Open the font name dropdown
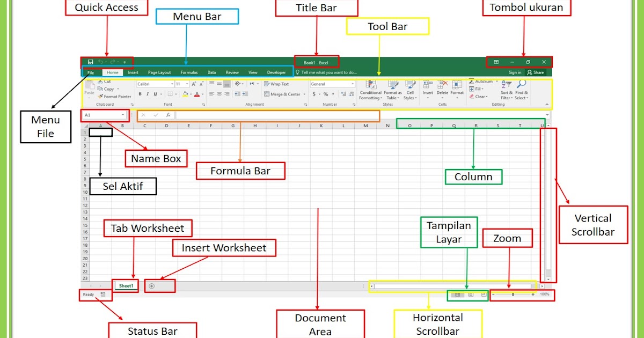The height and width of the screenshot is (338, 644). coord(171,84)
